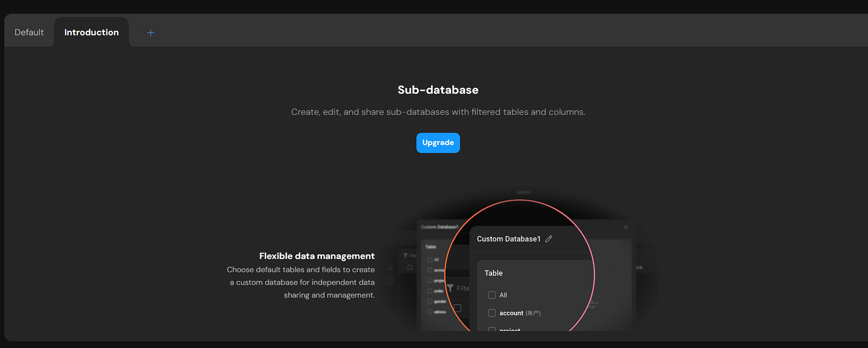Image resolution: width=868 pixels, height=348 pixels.
Task: Click the Flexible data management heading
Action: (317, 256)
